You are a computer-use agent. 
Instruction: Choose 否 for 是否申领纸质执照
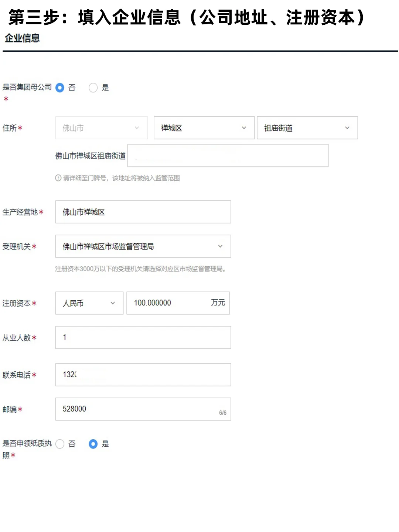tap(60, 444)
